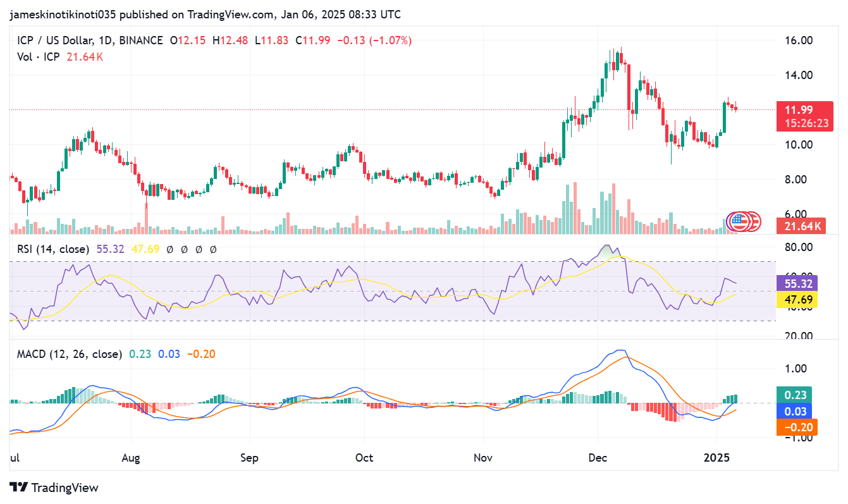Click the 'RSI (14, close)' indicator label
The height and width of the screenshot is (504, 848).
(x=52, y=249)
